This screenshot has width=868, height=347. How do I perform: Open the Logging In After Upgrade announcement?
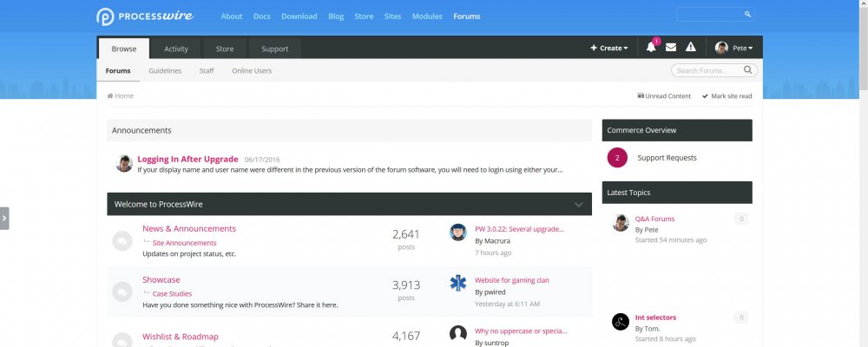pyautogui.click(x=187, y=160)
